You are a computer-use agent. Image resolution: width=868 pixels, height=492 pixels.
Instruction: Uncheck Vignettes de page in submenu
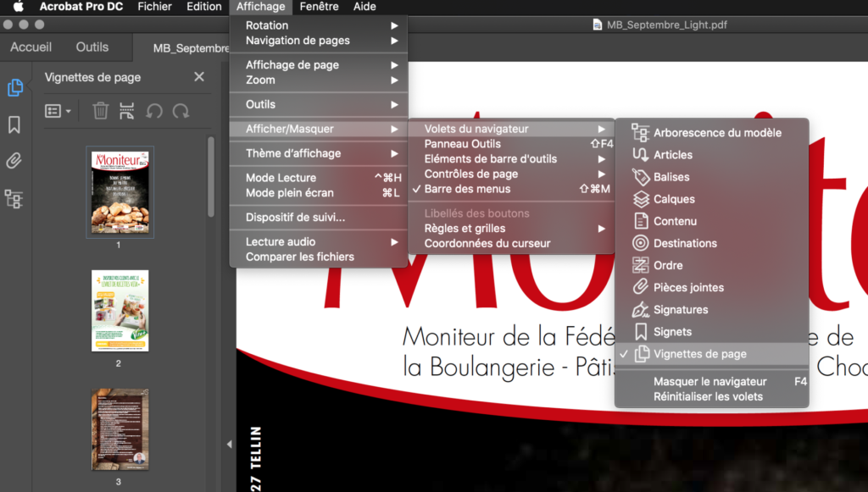pos(699,354)
